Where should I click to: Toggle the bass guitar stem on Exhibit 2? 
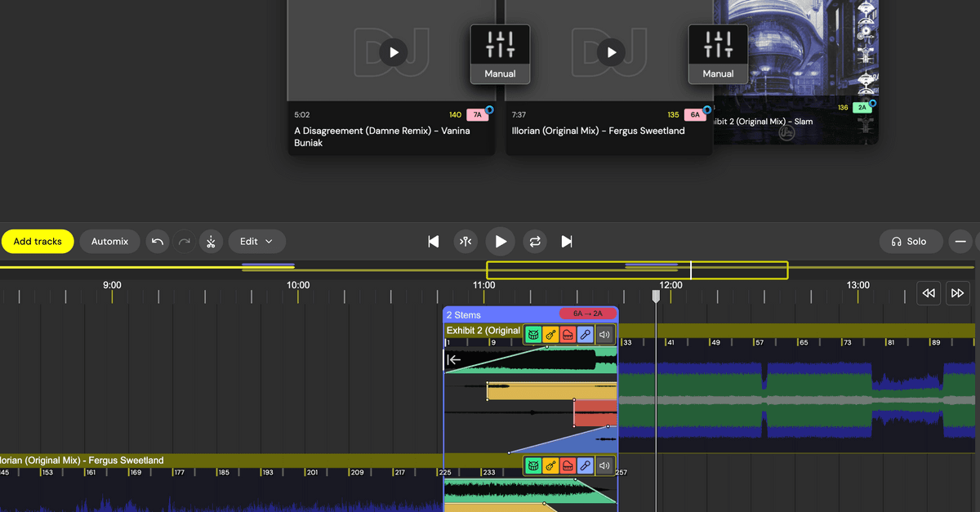tap(550, 334)
